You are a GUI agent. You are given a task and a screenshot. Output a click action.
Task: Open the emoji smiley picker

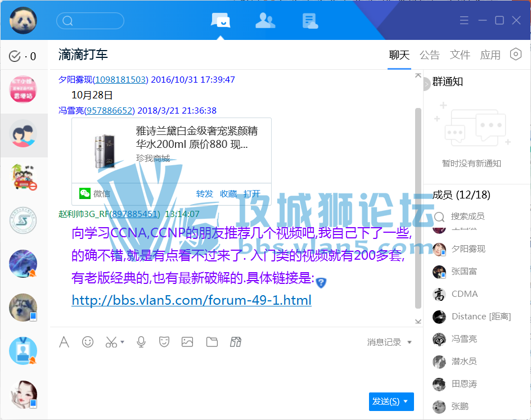[88, 342]
